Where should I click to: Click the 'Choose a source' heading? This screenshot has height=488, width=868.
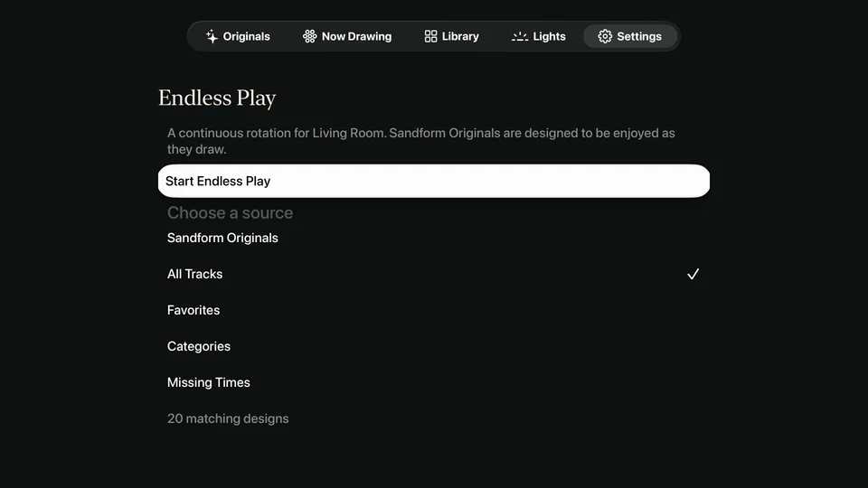tap(231, 213)
